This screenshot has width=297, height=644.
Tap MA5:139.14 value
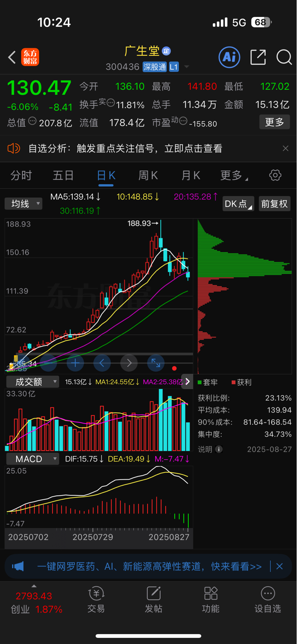pyautogui.click(x=76, y=196)
